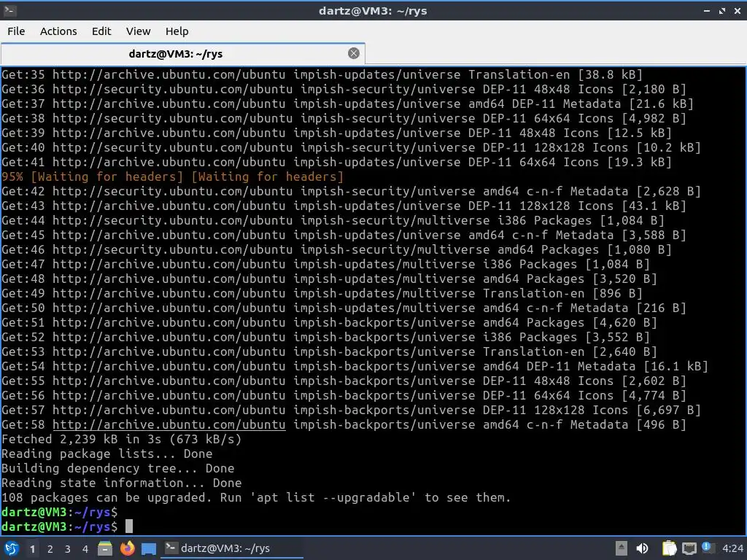Click '108 packages can be upgraded' line
This screenshot has height=560, width=747.
(x=256, y=497)
